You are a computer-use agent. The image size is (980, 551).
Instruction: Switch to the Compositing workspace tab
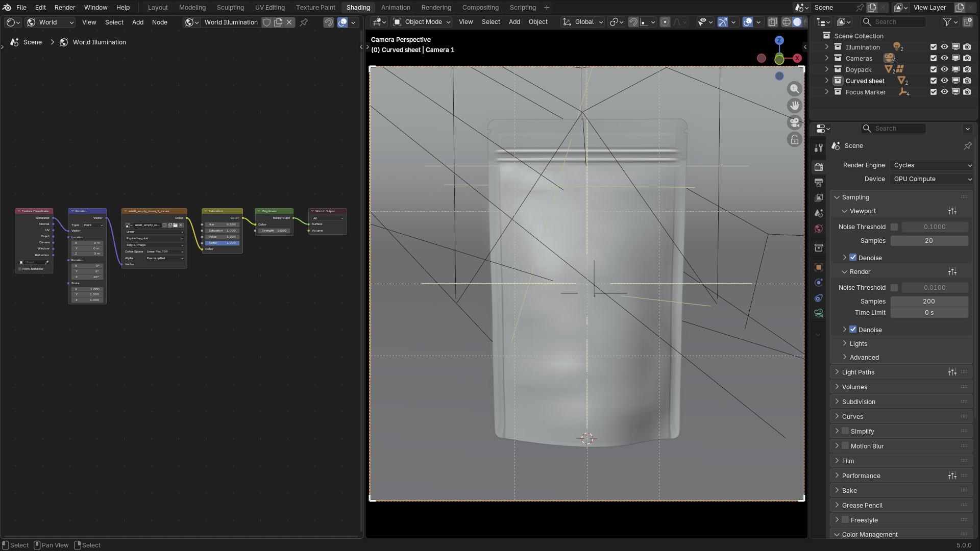[480, 8]
